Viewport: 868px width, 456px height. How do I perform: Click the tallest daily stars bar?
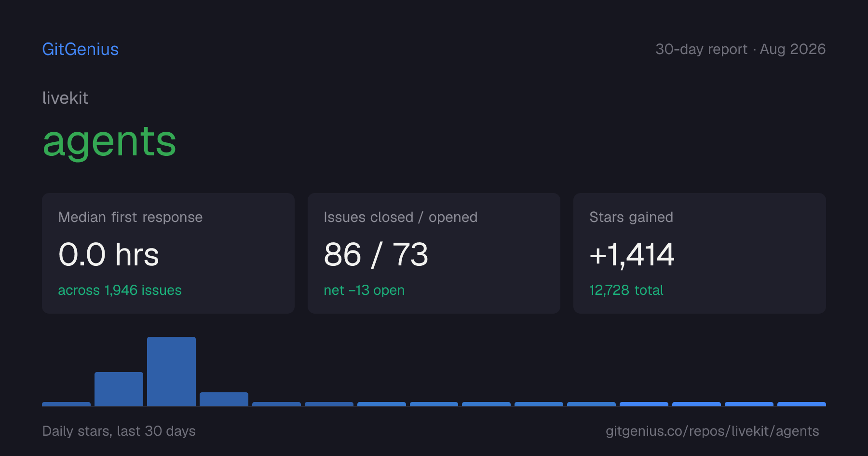click(171, 371)
